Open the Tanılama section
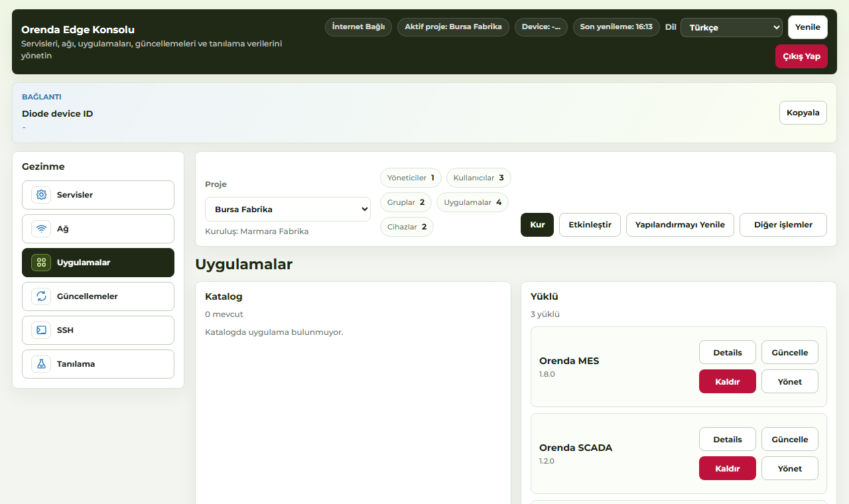The height and width of the screenshot is (504, 849). 98,364
